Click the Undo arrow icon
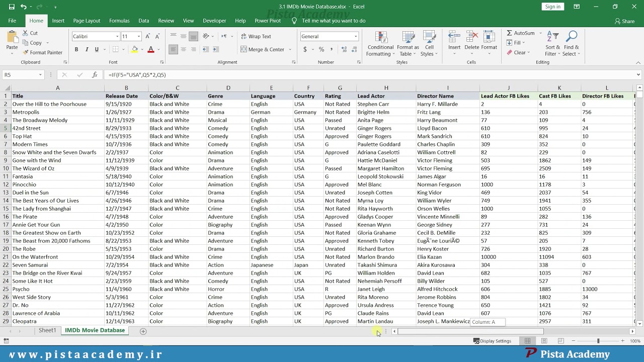Viewport: 644px width, 362px height. (23, 7)
